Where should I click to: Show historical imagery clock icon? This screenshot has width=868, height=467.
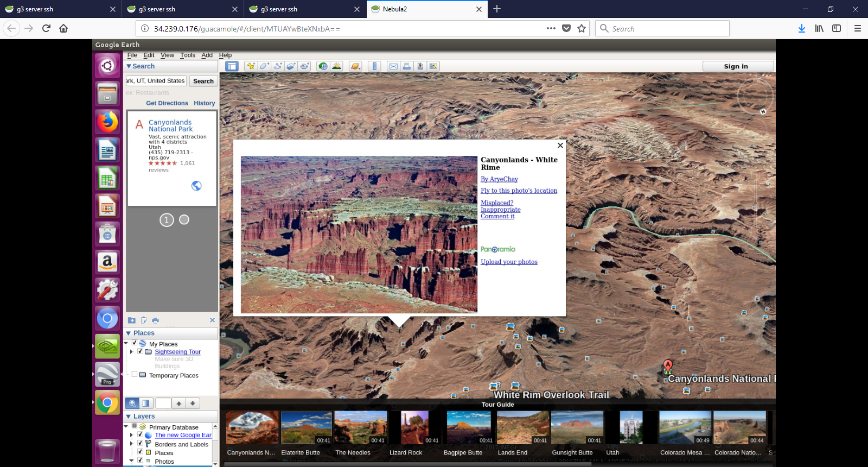[323, 66]
